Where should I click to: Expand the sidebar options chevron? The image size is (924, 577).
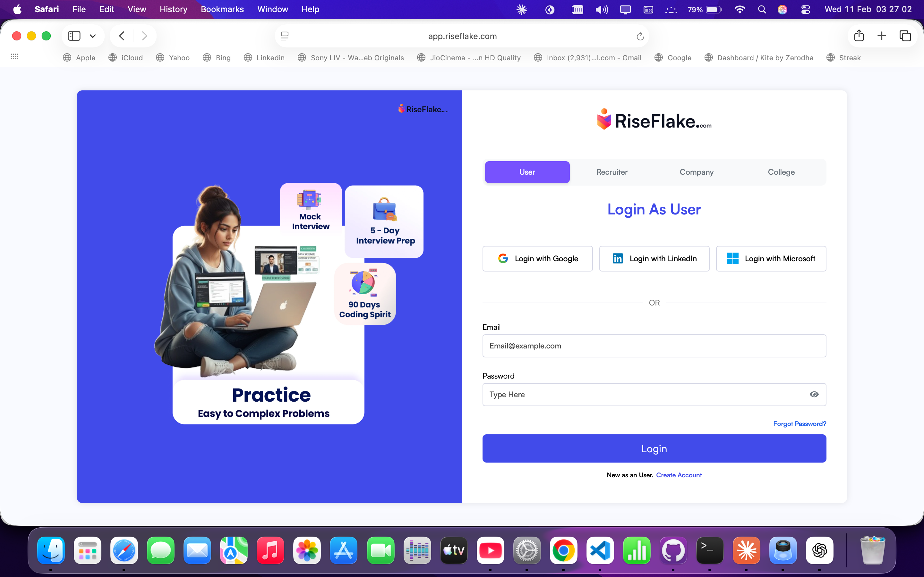pos(93,36)
